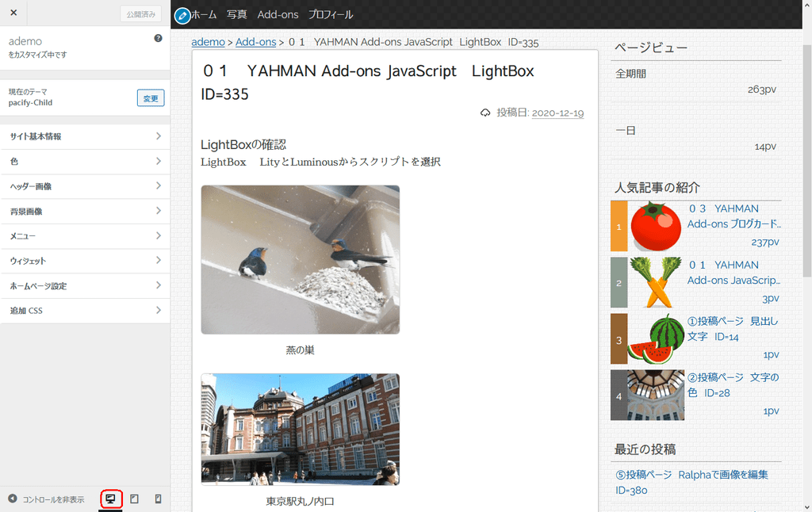Image resolution: width=812 pixels, height=512 pixels.
Task: Click the carrot thumbnail in popular posts
Action: point(656,283)
